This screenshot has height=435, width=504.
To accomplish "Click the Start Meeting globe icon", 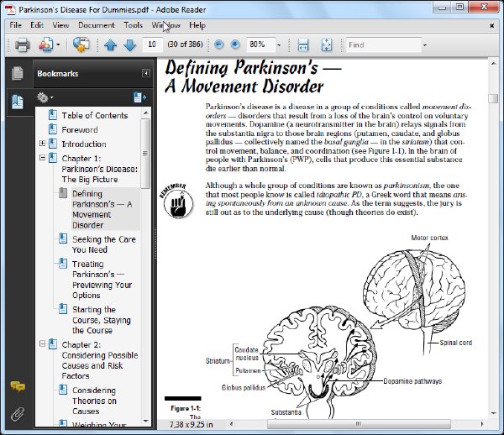I will point(81,45).
